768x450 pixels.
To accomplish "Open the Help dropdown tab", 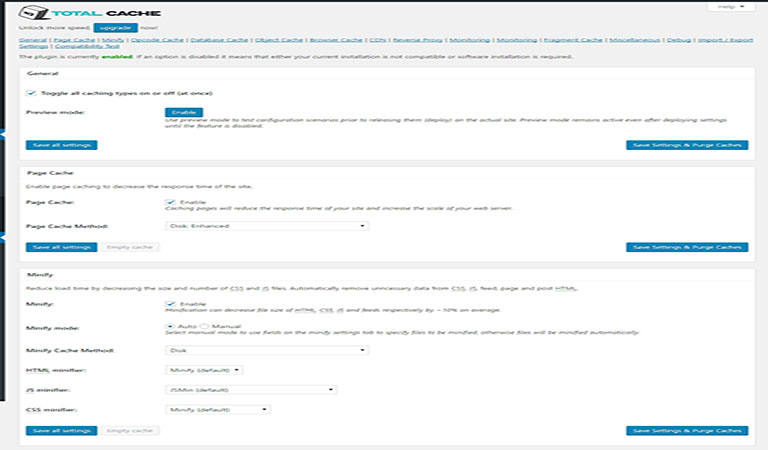I will 731,6.
